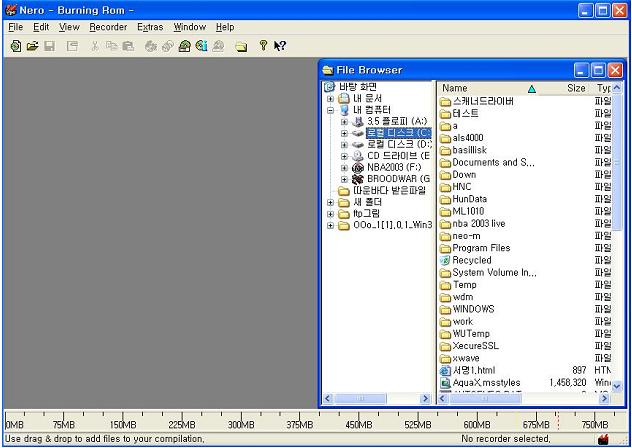Open the Edit menu
632x448 pixels.
coord(41,27)
